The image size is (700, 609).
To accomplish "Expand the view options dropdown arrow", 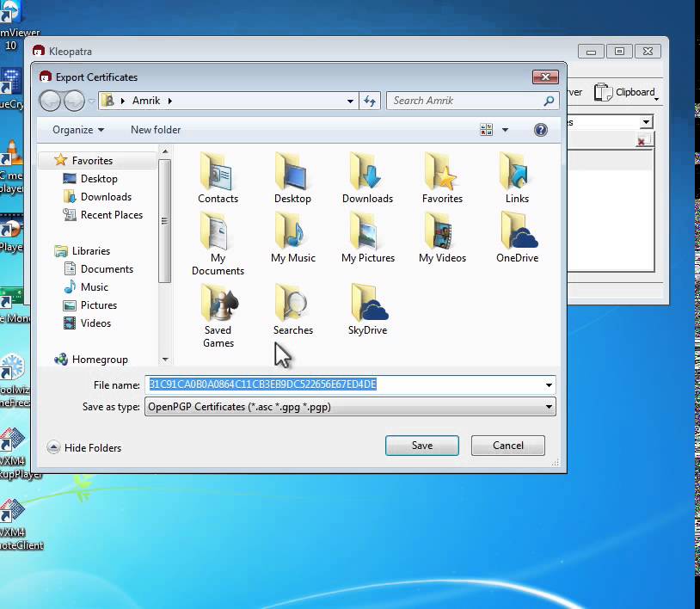I will point(505,130).
